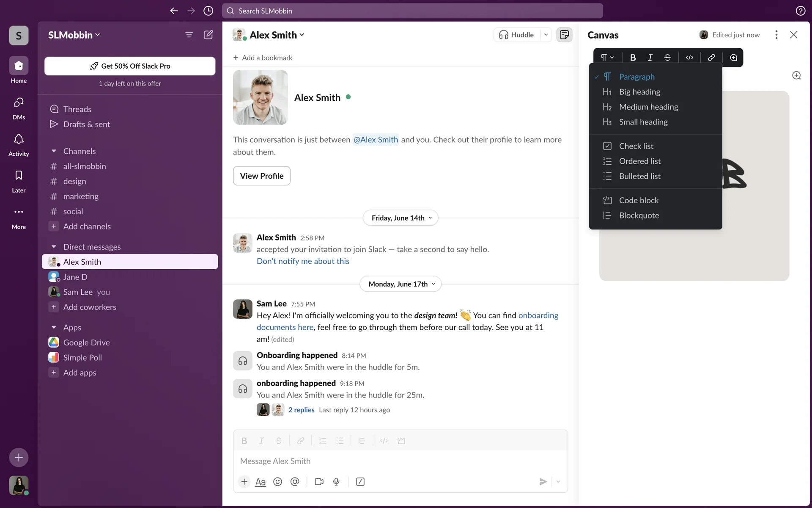Toggle strikethrough in canvas toolbar
This screenshot has height=508, width=812.
[x=667, y=58]
